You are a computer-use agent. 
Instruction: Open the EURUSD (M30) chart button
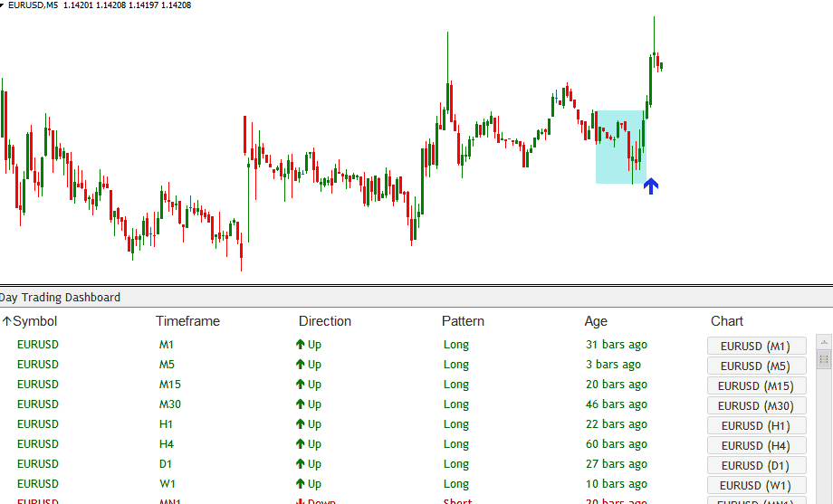coord(755,405)
